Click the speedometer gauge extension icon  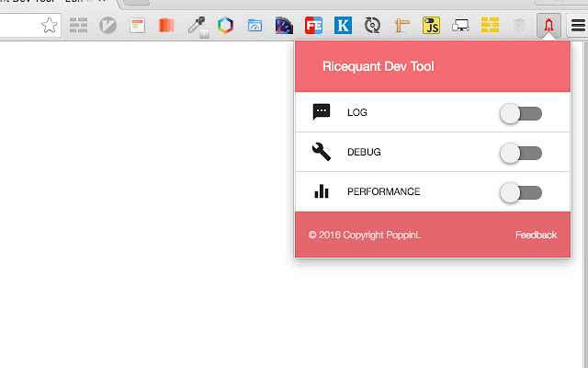284,26
